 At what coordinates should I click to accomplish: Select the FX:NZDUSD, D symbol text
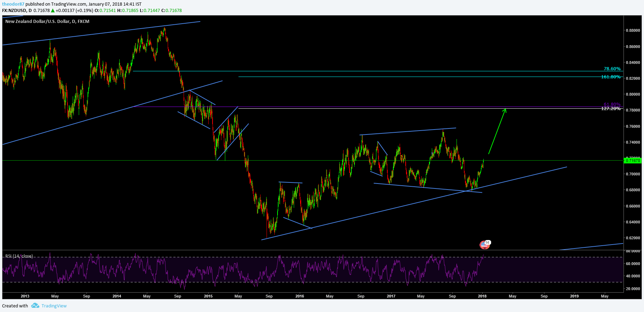click(x=17, y=11)
